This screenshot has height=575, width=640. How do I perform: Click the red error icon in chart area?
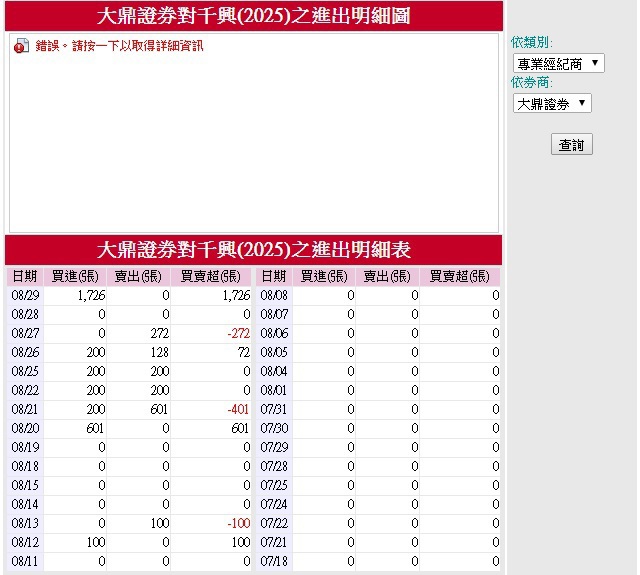click(21, 46)
